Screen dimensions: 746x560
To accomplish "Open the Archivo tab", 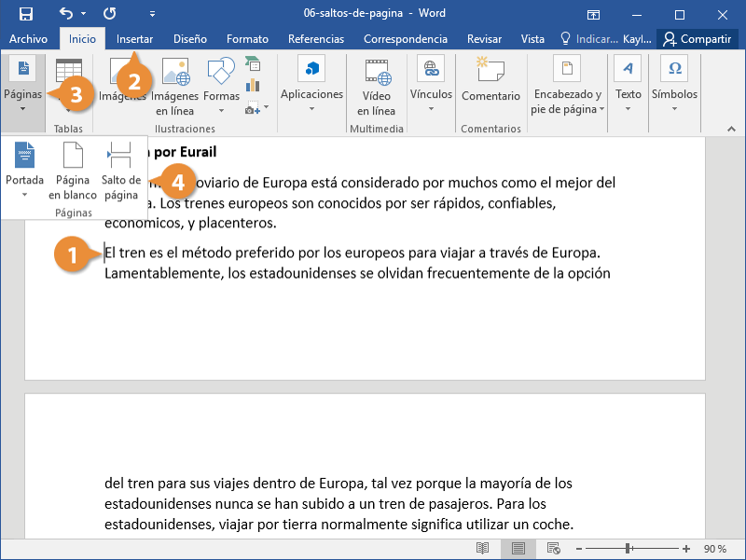I will pos(28,39).
